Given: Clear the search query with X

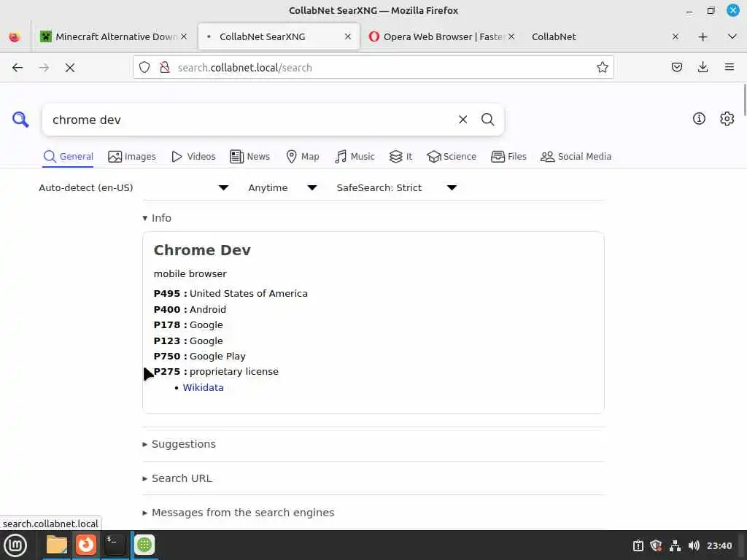Looking at the screenshot, I should pyautogui.click(x=462, y=120).
